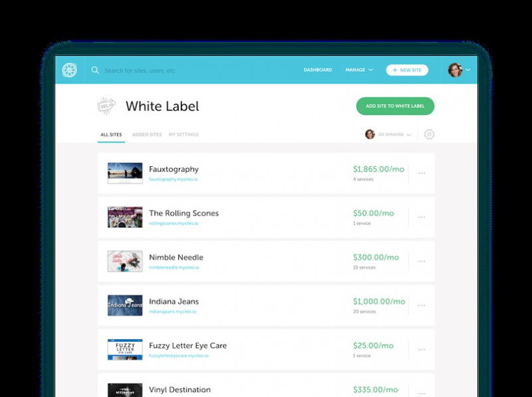
Task: Click Add Site to White Label button
Action: click(395, 106)
